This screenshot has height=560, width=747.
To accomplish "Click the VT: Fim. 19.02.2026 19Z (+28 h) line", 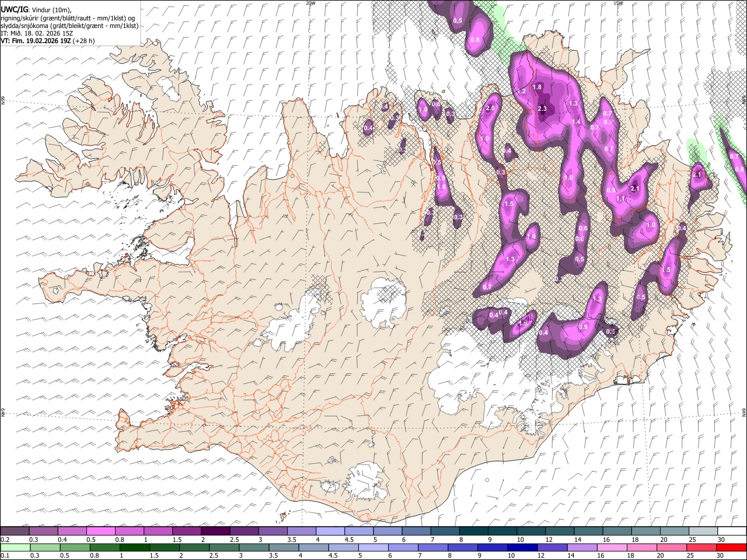I will pyautogui.click(x=47, y=41).
